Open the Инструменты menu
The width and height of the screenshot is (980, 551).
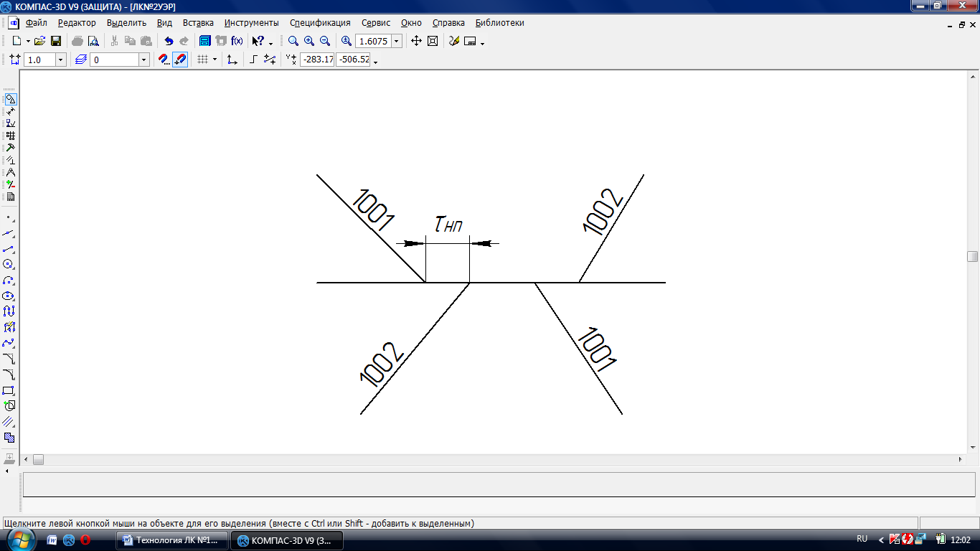point(251,23)
